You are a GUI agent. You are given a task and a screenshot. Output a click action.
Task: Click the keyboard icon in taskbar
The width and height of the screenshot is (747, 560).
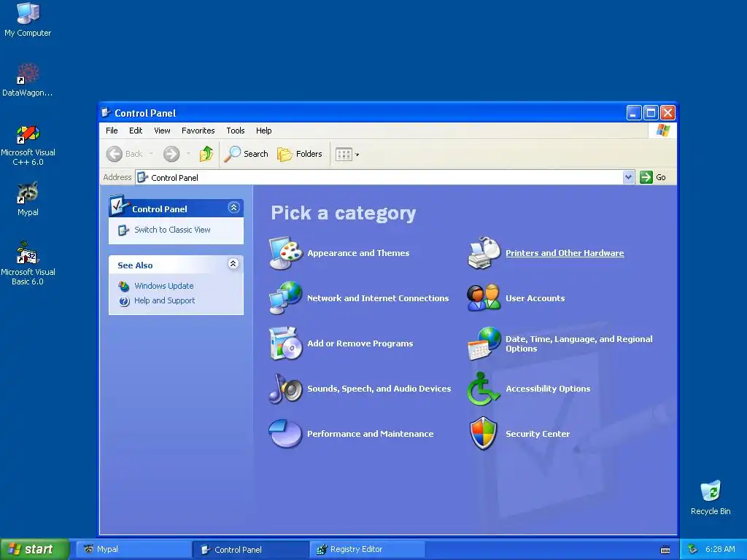tap(665, 550)
